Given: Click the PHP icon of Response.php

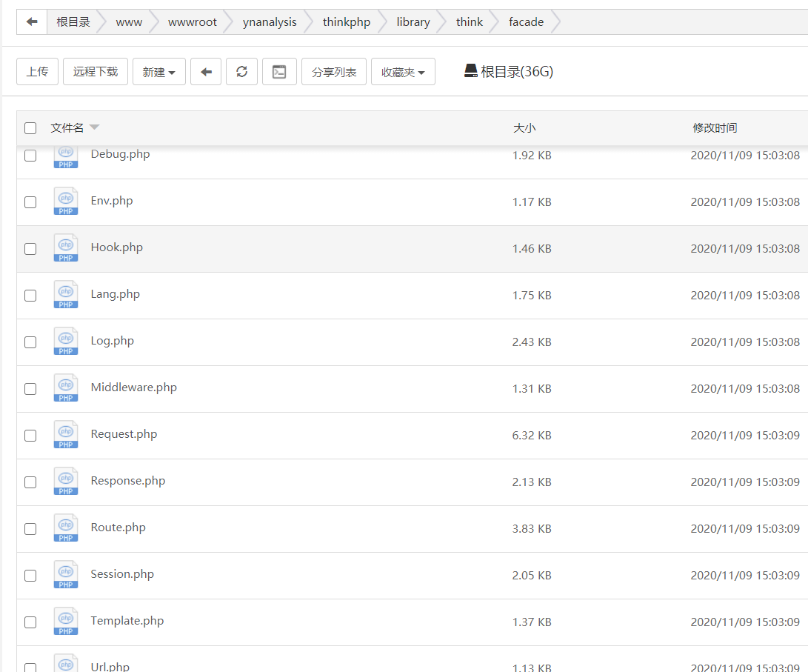Looking at the screenshot, I should [66, 482].
